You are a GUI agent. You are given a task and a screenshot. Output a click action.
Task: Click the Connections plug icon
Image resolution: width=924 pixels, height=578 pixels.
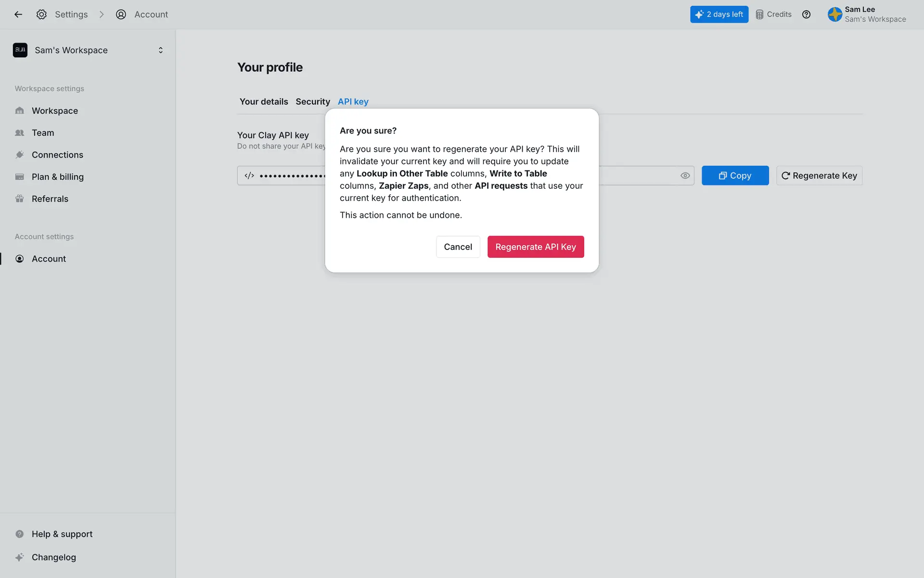point(20,155)
